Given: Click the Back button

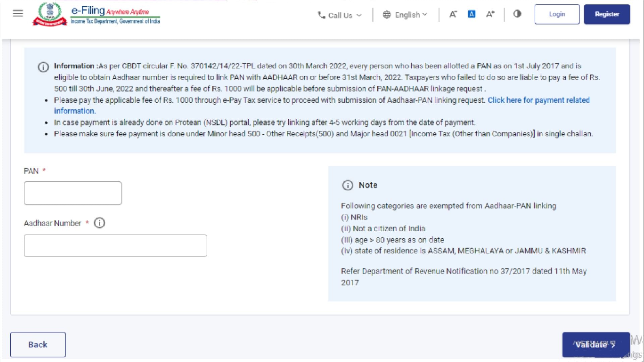Looking at the screenshot, I should pyautogui.click(x=38, y=344).
